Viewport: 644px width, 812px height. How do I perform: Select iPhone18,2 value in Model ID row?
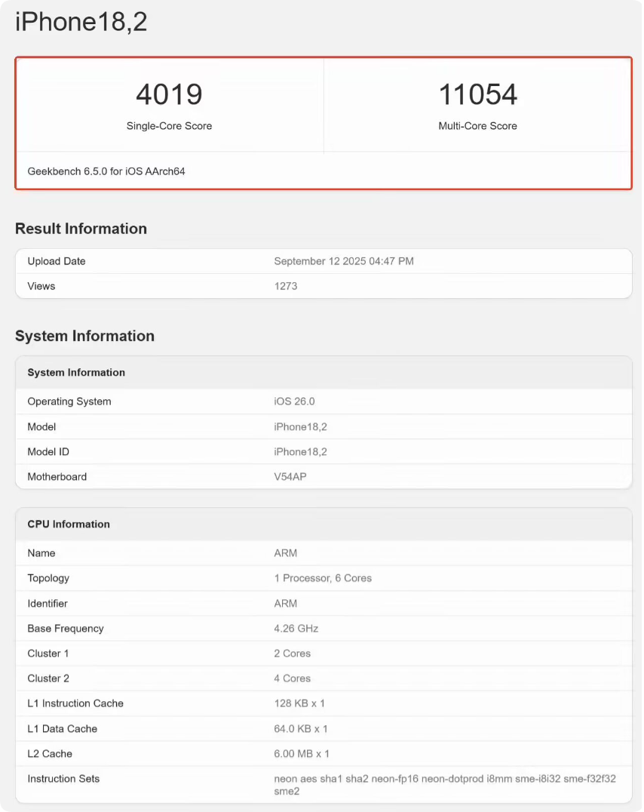tap(301, 451)
